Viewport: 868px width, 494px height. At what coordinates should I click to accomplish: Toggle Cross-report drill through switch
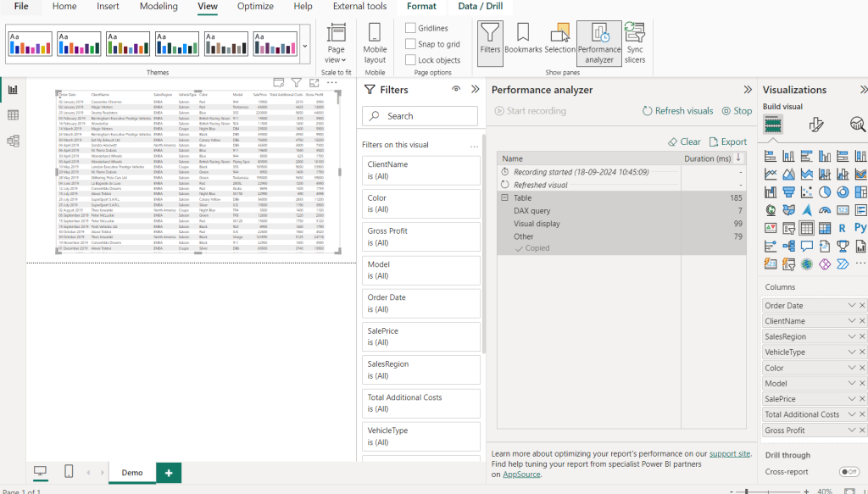click(x=849, y=472)
